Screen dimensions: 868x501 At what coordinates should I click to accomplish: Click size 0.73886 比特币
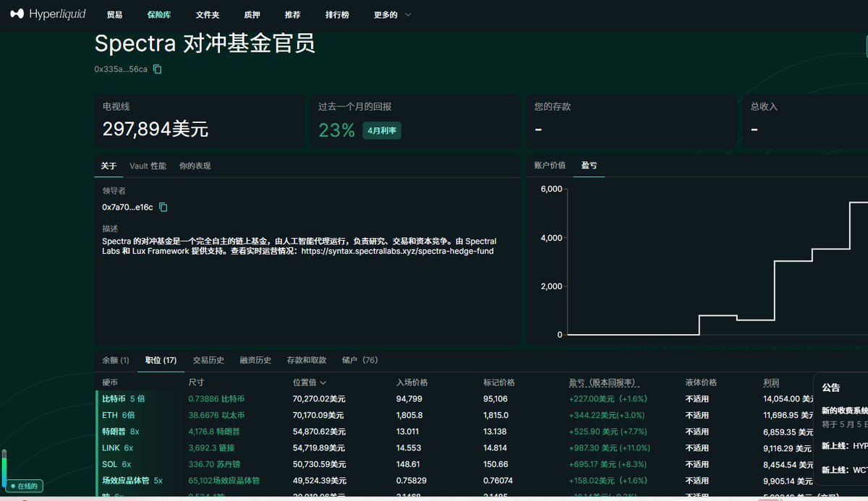[216, 398]
